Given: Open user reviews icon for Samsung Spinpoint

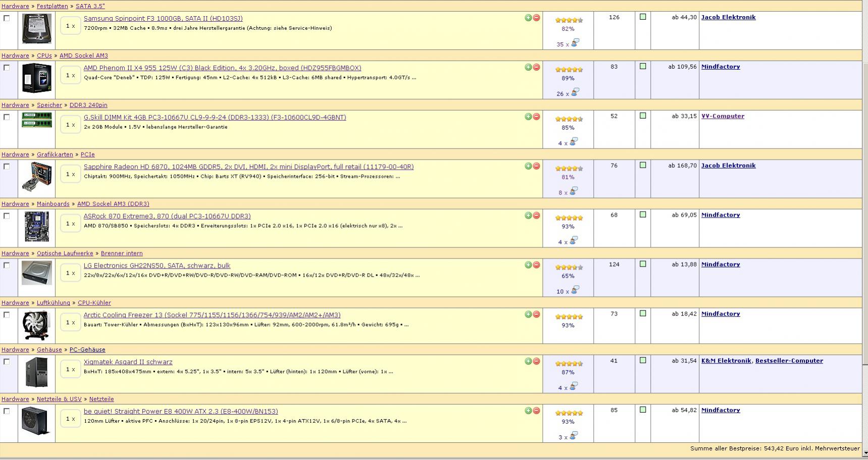Looking at the screenshot, I should tap(575, 43).
